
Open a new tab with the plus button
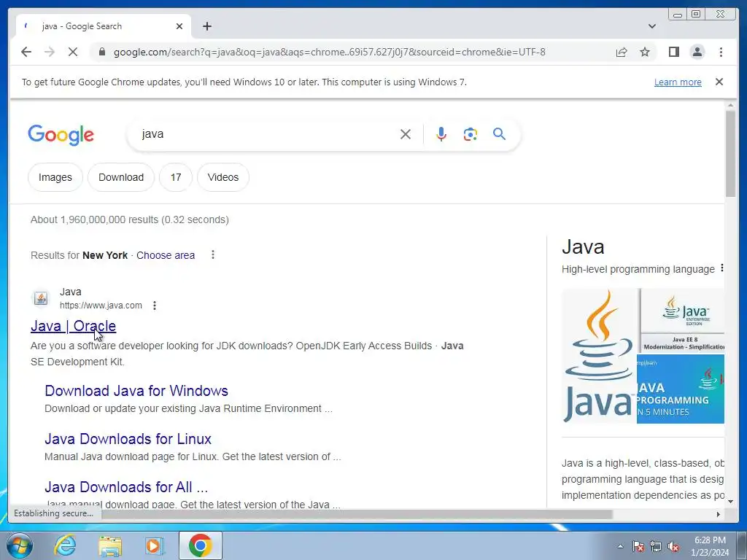pyautogui.click(x=206, y=26)
